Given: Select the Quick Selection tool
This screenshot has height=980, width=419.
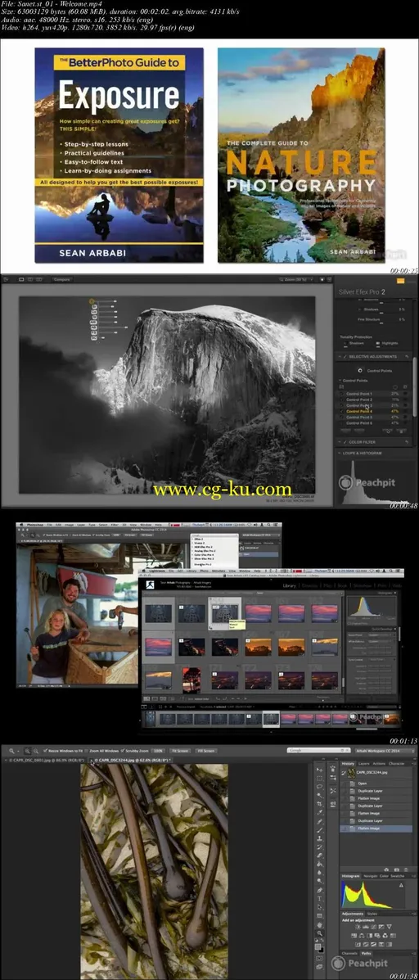Looking at the screenshot, I should coord(319,795).
